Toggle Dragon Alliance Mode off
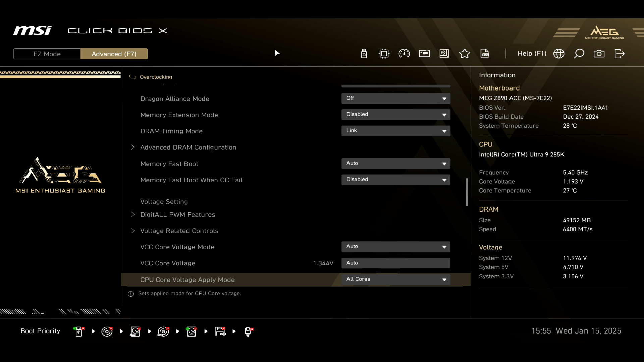 pos(395,98)
